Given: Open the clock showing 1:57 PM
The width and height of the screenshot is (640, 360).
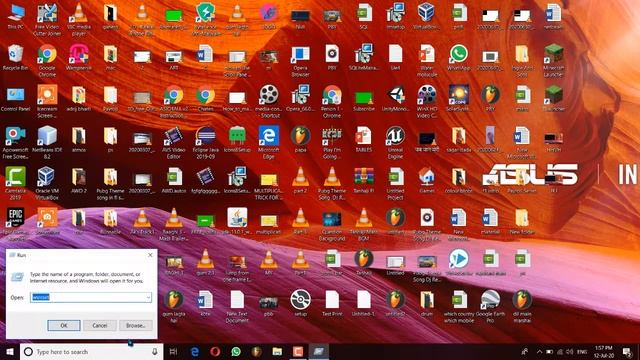Looking at the screenshot, I should (604, 351).
